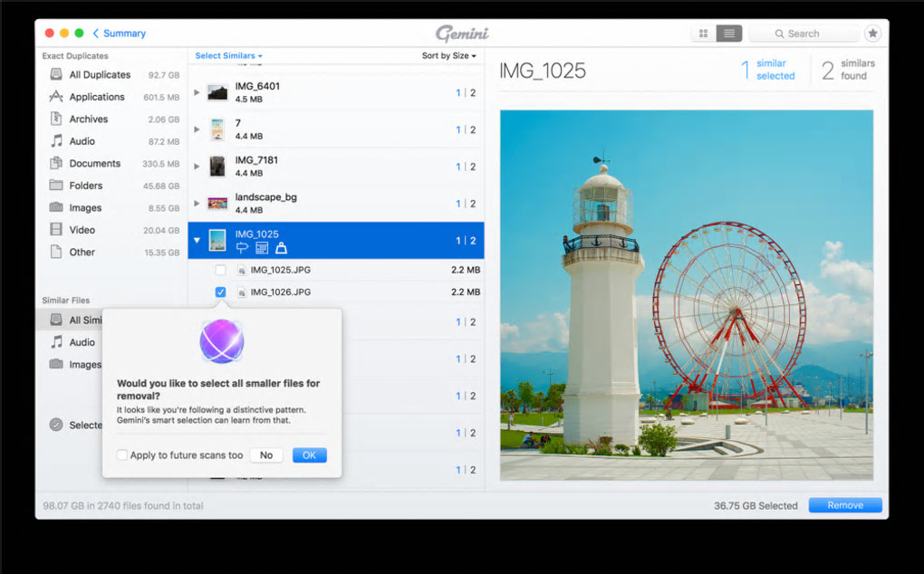
Task: Click the similar selected counter
Action: coord(768,70)
